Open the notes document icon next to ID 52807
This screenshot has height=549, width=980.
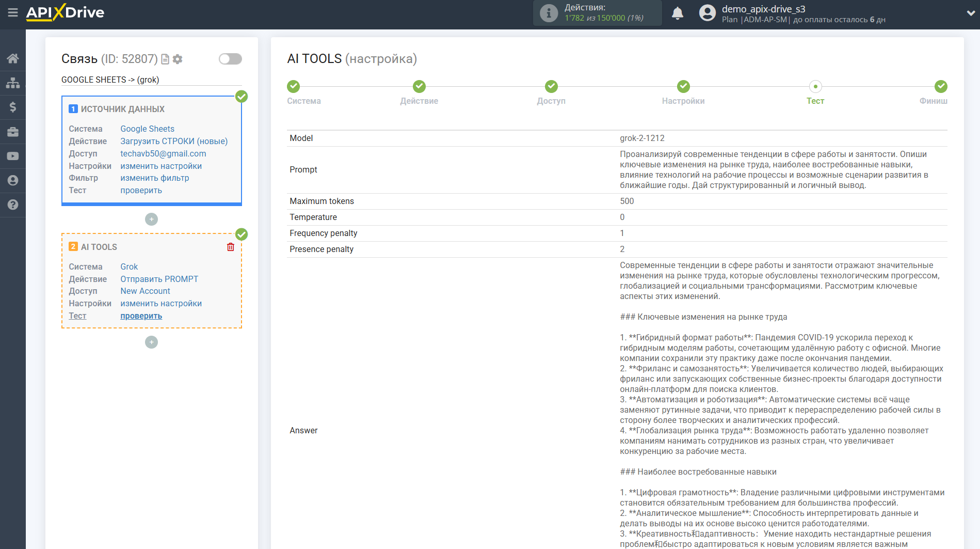[x=164, y=59]
